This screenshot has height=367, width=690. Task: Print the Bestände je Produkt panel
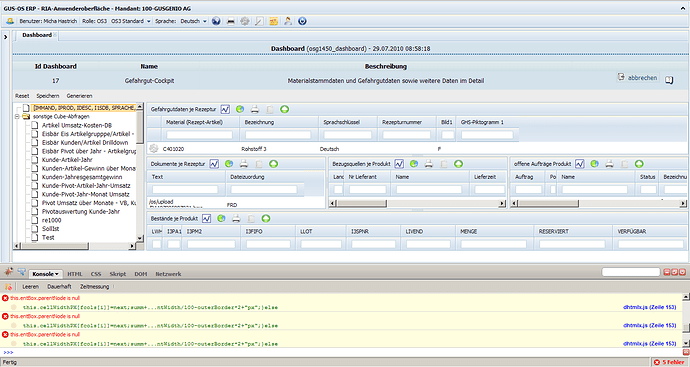(236, 219)
